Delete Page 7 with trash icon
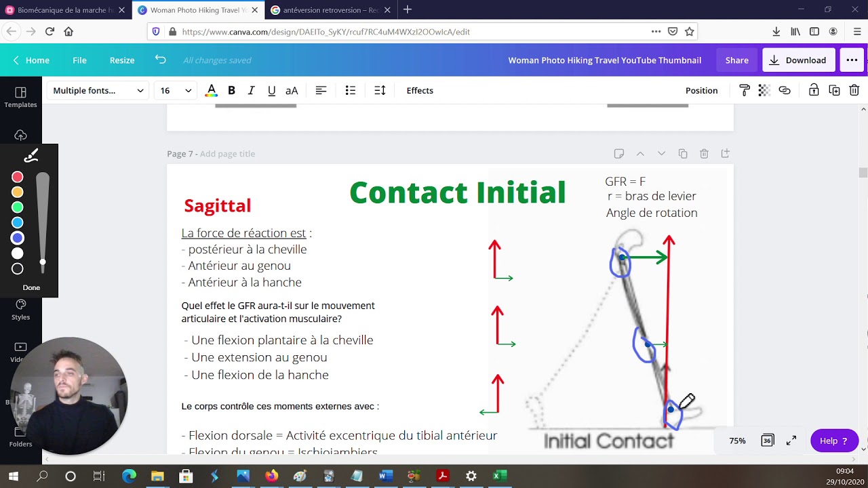The width and height of the screenshot is (868, 488). (x=704, y=154)
